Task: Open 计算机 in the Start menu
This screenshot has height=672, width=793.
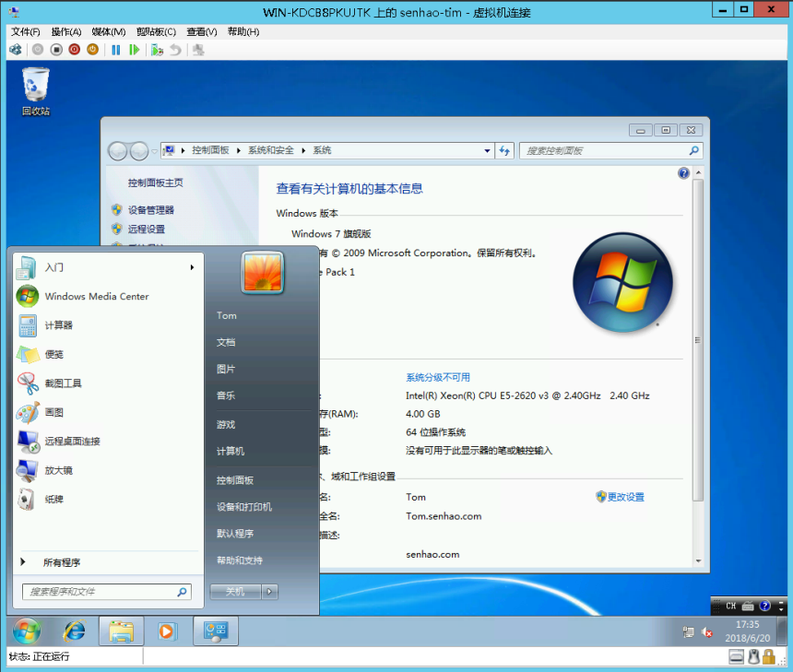Action: tap(231, 451)
